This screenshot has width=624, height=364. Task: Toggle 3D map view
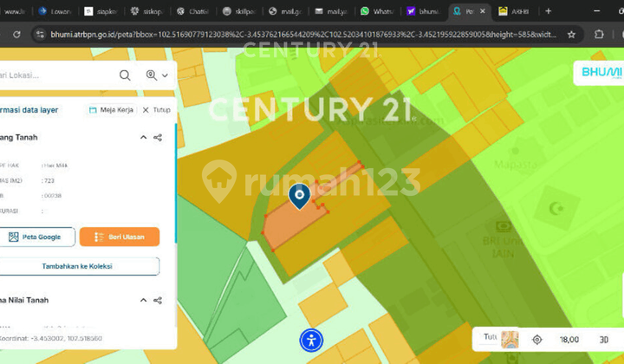point(604,340)
